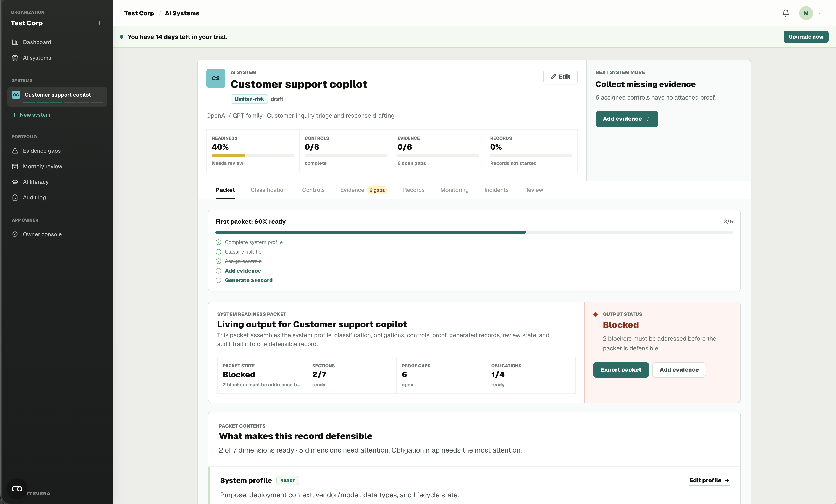Click the AI systems chip icon
This screenshot has width=836, height=504.
click(x=15, y=58)
